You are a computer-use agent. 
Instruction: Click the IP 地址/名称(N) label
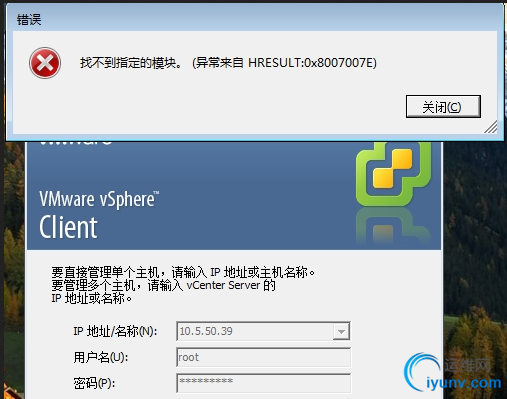pos(115,331)
